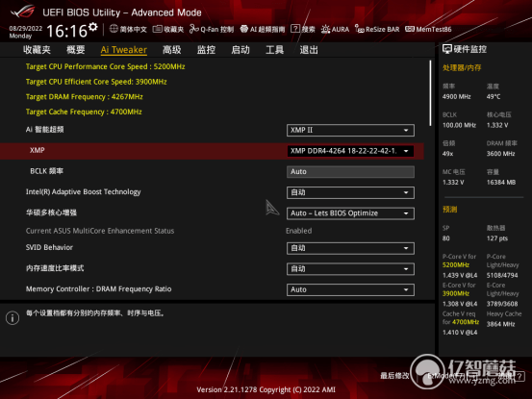Click Target CPU Efficient Core Speed line

pyautogui.click(x=96, y=82)
